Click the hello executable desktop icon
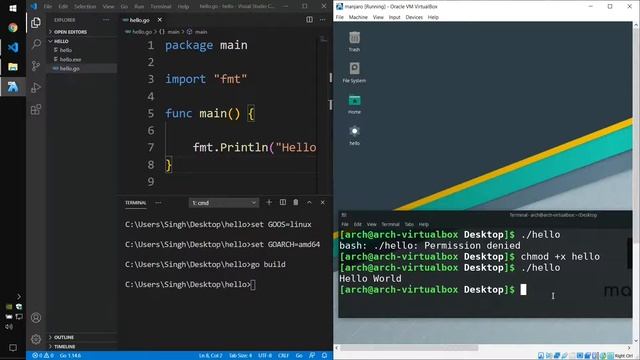Screen dimensions: 640x360 tap(354, 135)
